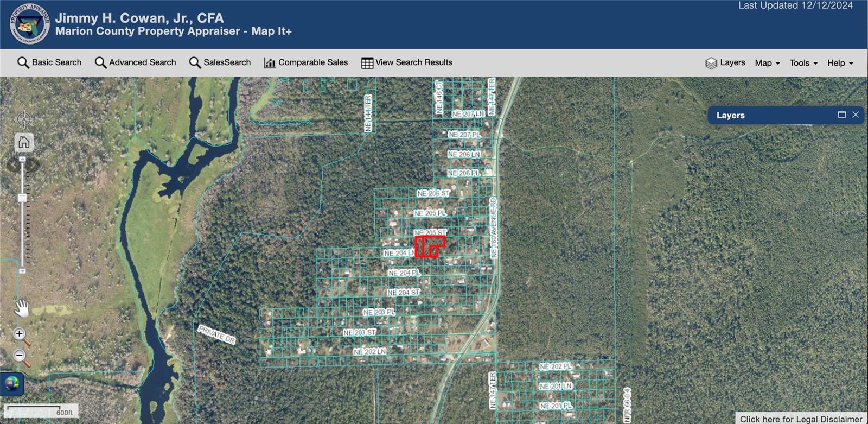Viewport: 868px width, 424px height.
Task: Click the crosshair locate icon
Action: [24, 118]
